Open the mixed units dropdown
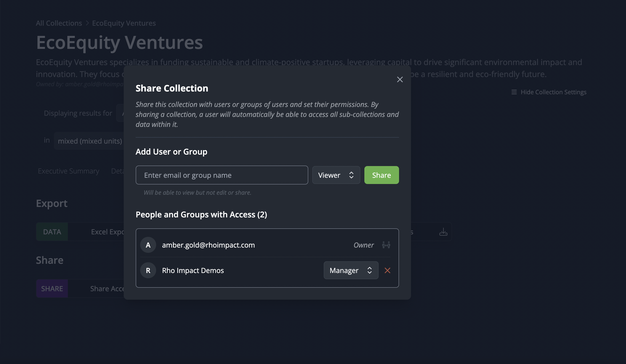The width and height of the screenshot is (626, 364). pyautogui.click(x=90, y=141)
